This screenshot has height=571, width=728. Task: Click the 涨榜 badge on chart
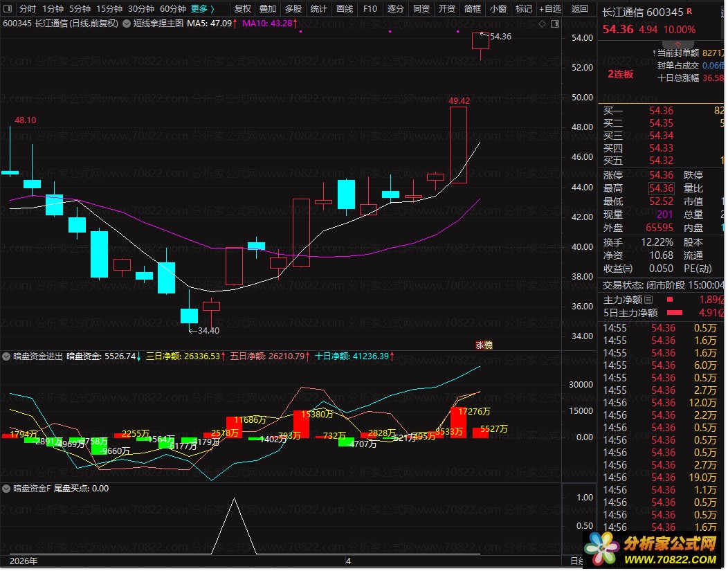(x=483, y=345)
